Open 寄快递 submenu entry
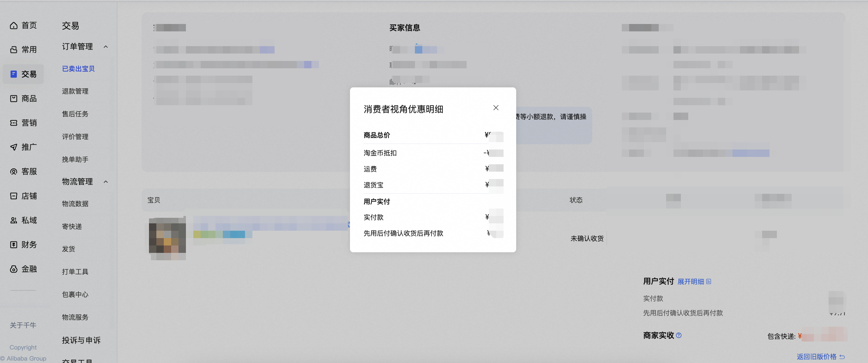Image resolution: width=868 pixels, height=363 pixels. (x=72, y=226)
